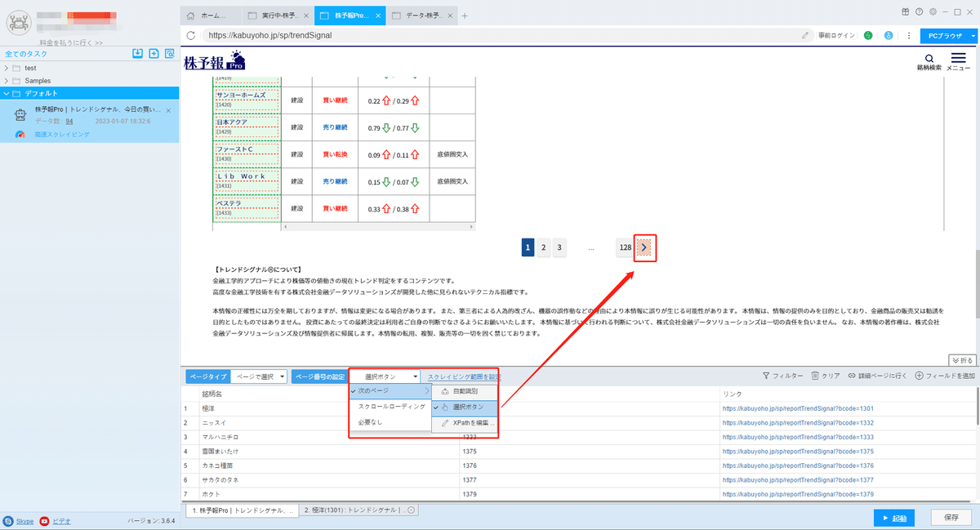Click the Skype icon in status bar
The image size is (980, 530).
point(8,520)
